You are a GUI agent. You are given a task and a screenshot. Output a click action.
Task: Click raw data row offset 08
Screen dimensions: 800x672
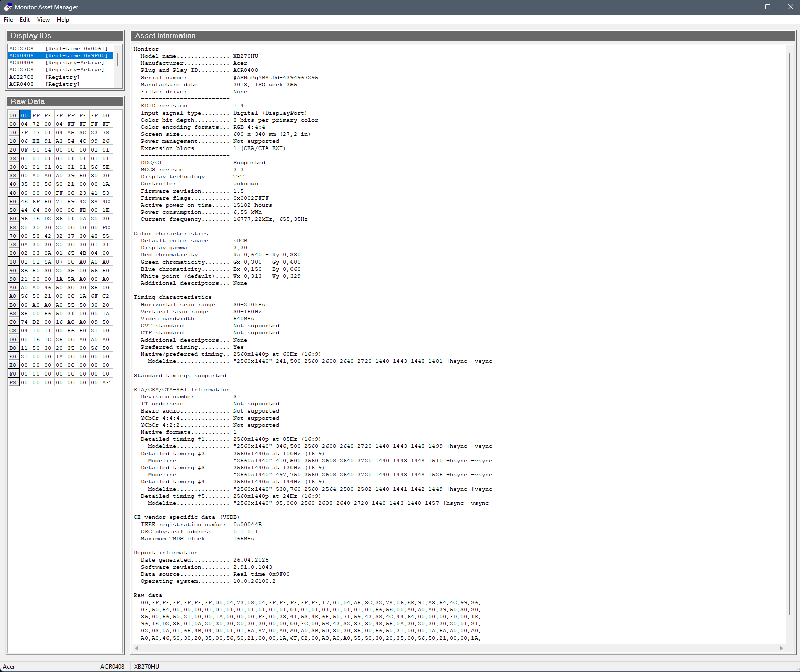13,124
